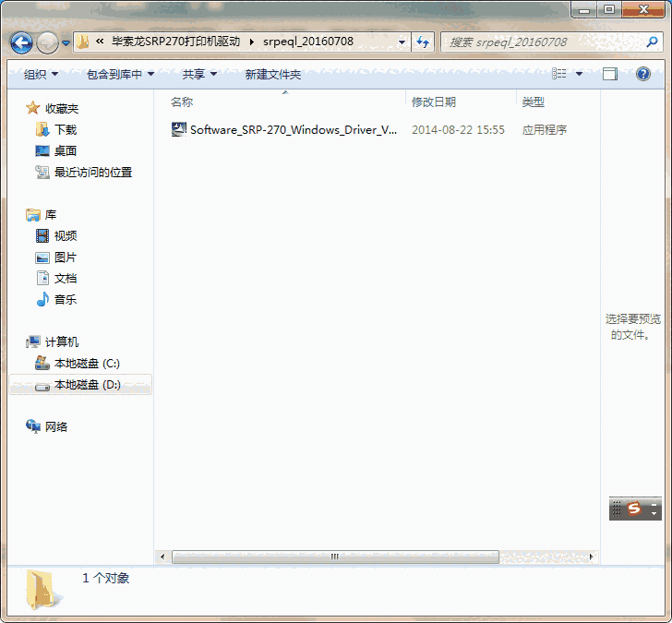The width and height of the screenshot is (672, 623).
Task: Open the address bar history dropdown
Action: click(402, 42)
